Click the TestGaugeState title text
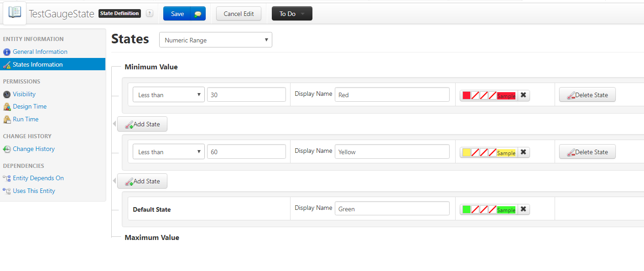This screenshot has width=644, height=271. 62,14
